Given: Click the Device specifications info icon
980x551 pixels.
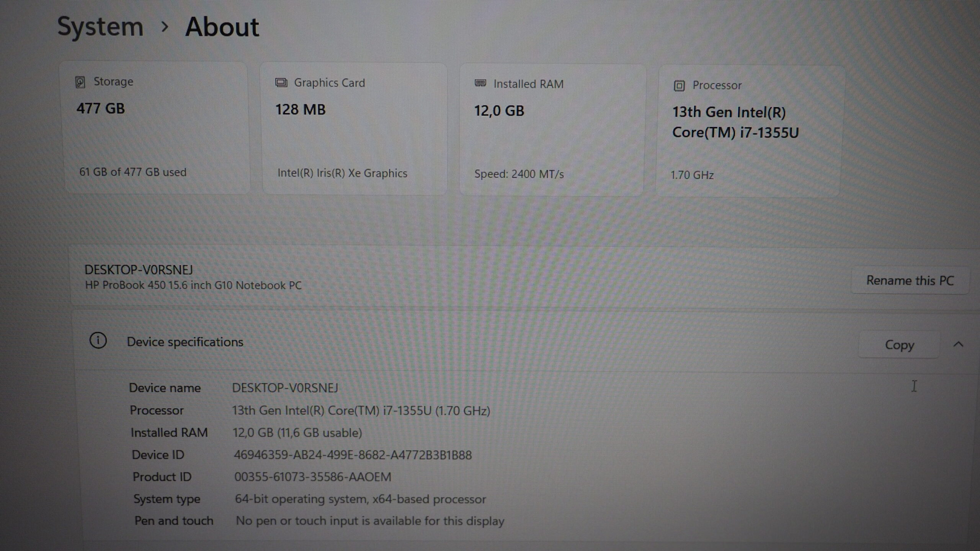Looking at the screenshot, I should [x=98, y=341].
